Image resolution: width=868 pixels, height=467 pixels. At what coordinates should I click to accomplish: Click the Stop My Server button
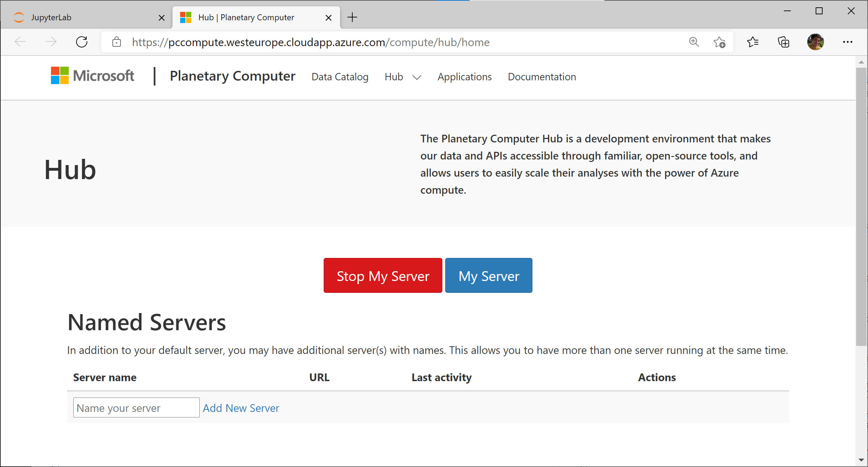[383, 276]
